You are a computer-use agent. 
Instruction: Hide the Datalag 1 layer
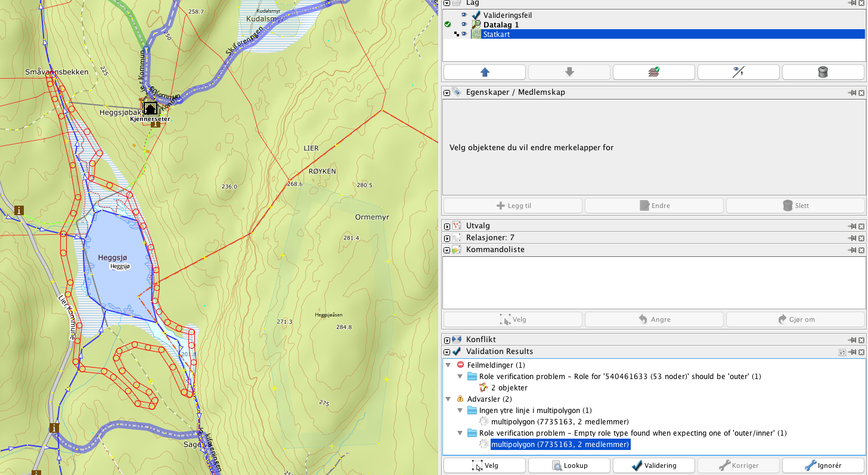[464, 24]
